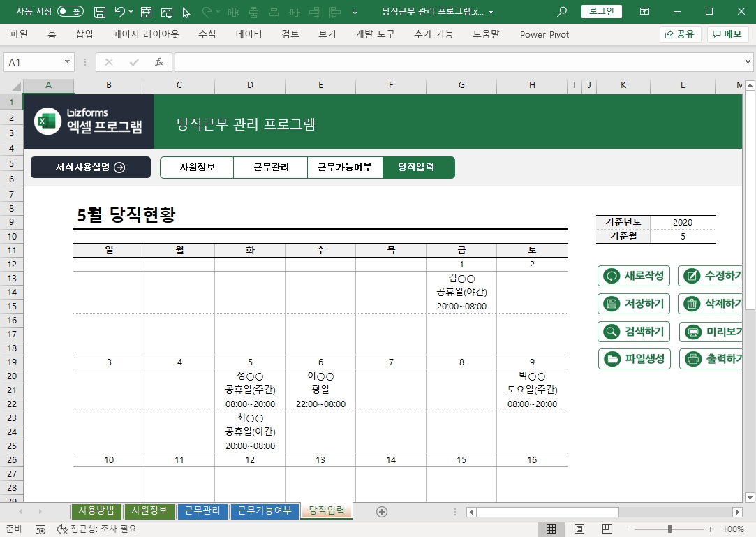Click the 기준월 cell showing 5
The image size is (756, 537).
pos(682,236)
